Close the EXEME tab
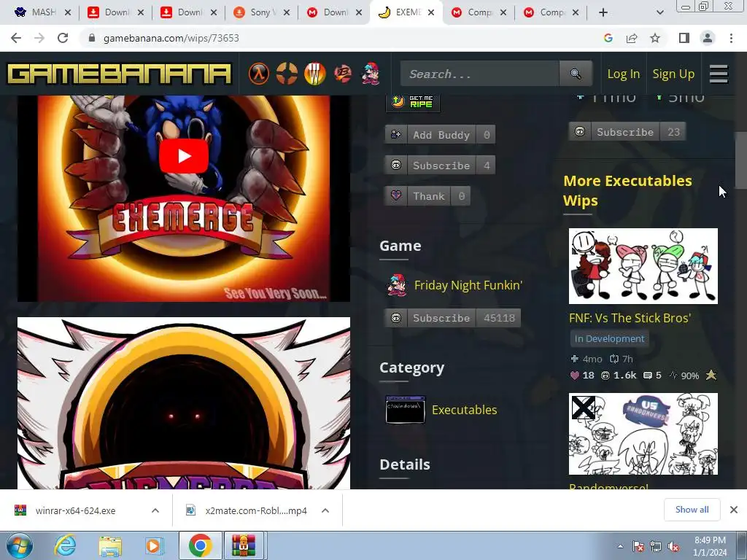This screenshot has height=560, width=747. tap(430, 12)
